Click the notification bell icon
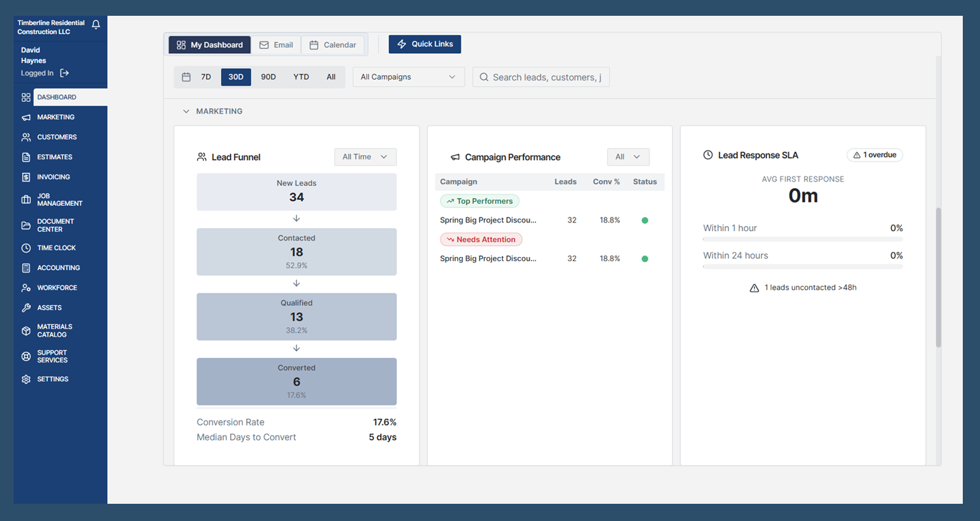Screen dimensions: 980x521 coord(96,24)
